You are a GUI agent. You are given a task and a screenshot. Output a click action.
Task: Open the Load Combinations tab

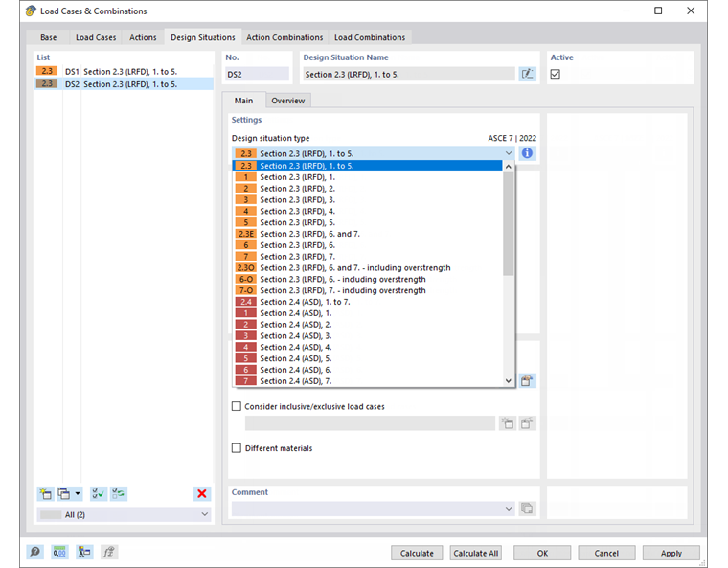point(370,37)
